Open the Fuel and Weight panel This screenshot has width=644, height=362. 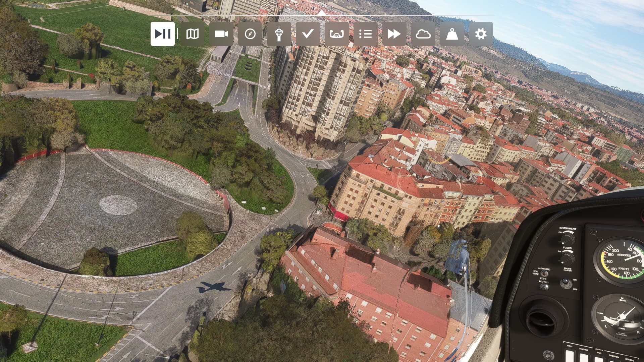[x=452, y=34]
